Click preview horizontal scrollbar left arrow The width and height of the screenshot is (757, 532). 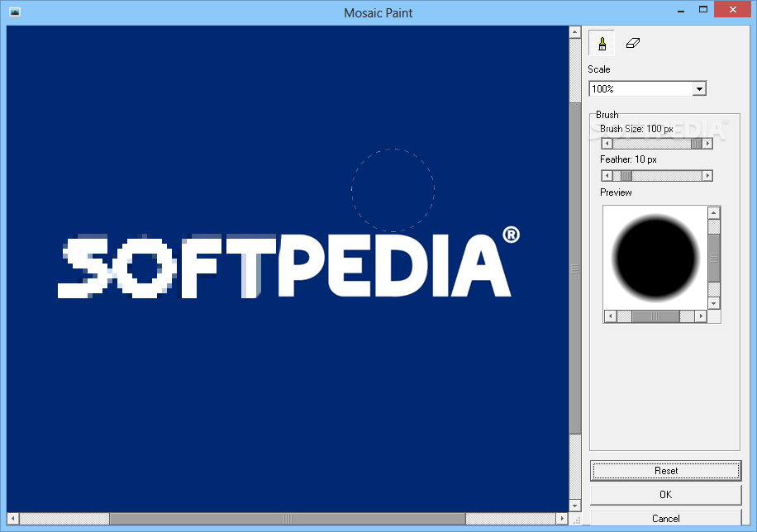pyautogui.click(x=610, y=316)
